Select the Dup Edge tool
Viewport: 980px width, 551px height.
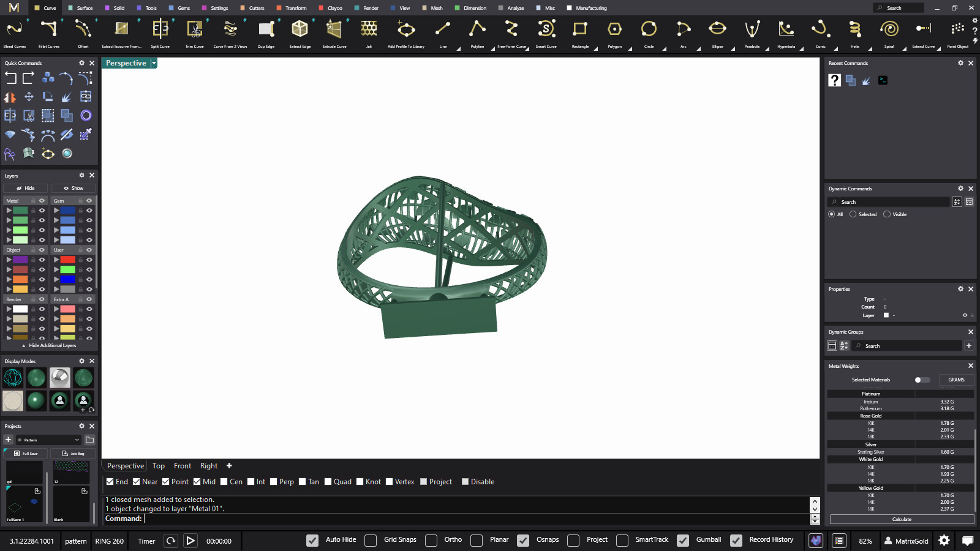pyautogui.click(x=266, y=33)
